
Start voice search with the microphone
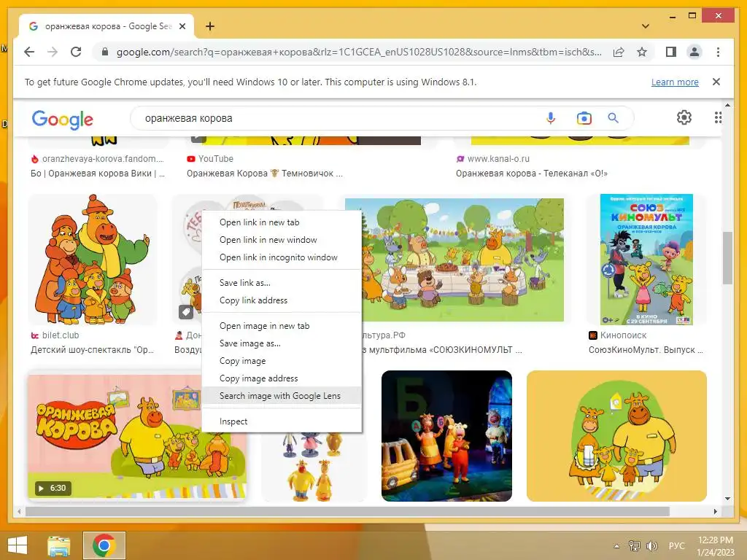550,118
